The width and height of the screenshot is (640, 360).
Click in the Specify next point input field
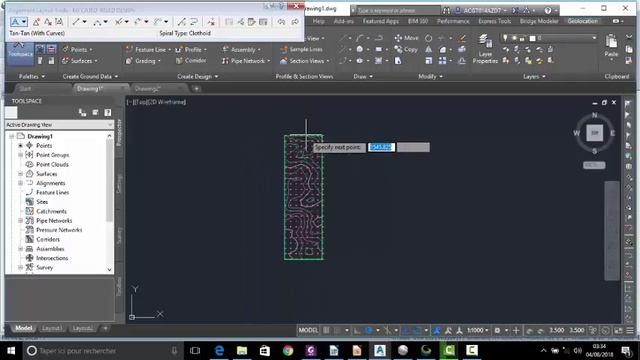click(381, 147)
